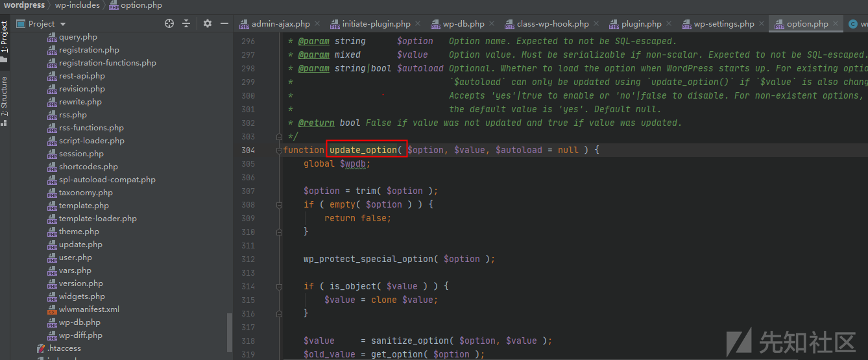Click the file icon next to .htaccess
Viewport: 868px width, 360px height.
(41, 348)
